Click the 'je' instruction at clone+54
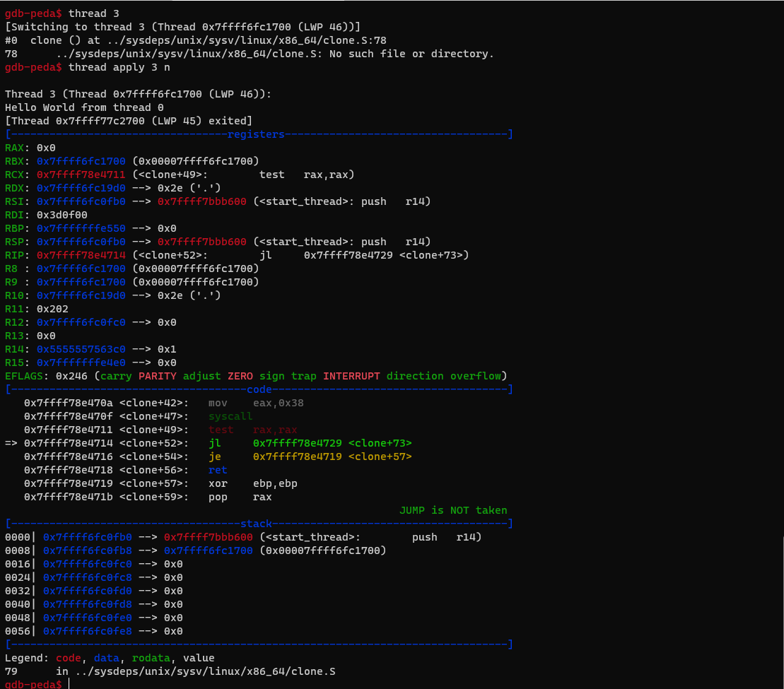Image resolution: width=784 pixels, height=689 pixels. (214, 457)
